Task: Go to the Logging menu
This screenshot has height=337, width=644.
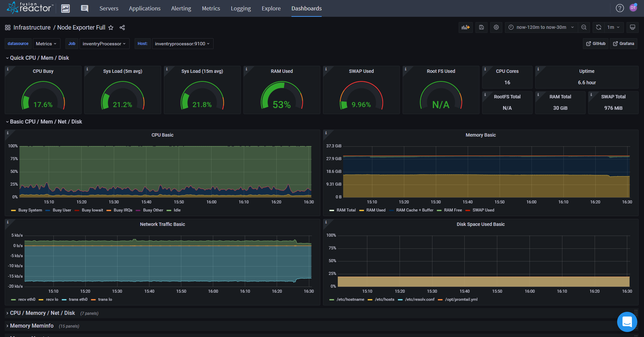Action: click(x=241, y=8)
